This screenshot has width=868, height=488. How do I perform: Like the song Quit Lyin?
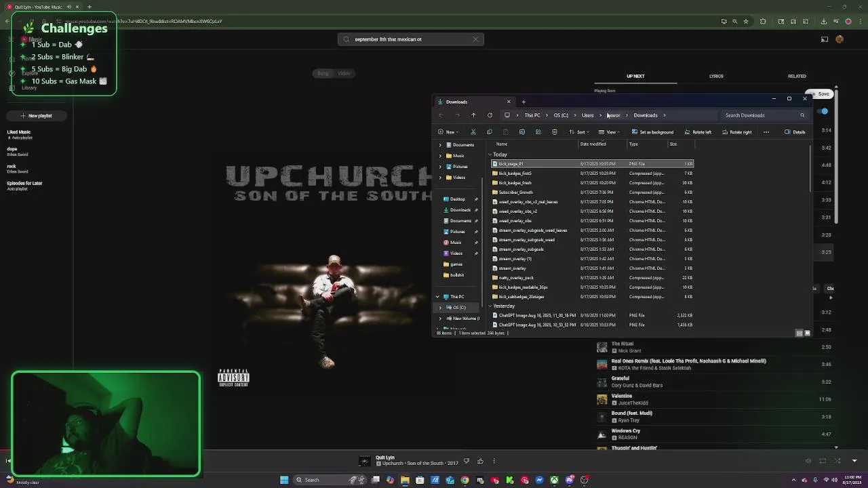coord(480,461)
